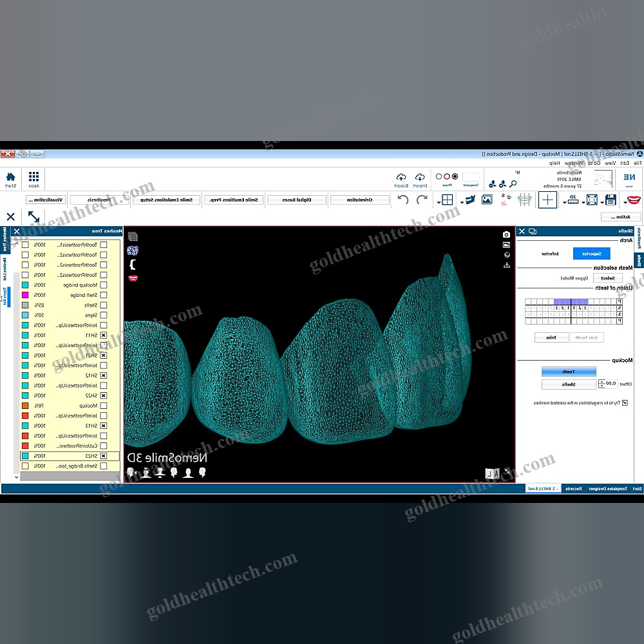644x644 pixels.
Task: Open dropdown arrow beside smile lips icon
Action: [x=625, y=202]
